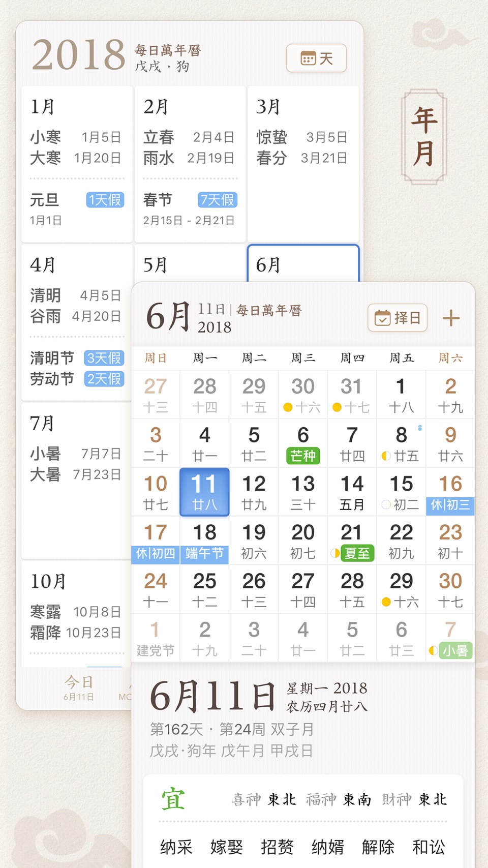Select July 1 建党节 date cell
The width and height of the screenshot is (488, 868).
[x=156, y=638]
